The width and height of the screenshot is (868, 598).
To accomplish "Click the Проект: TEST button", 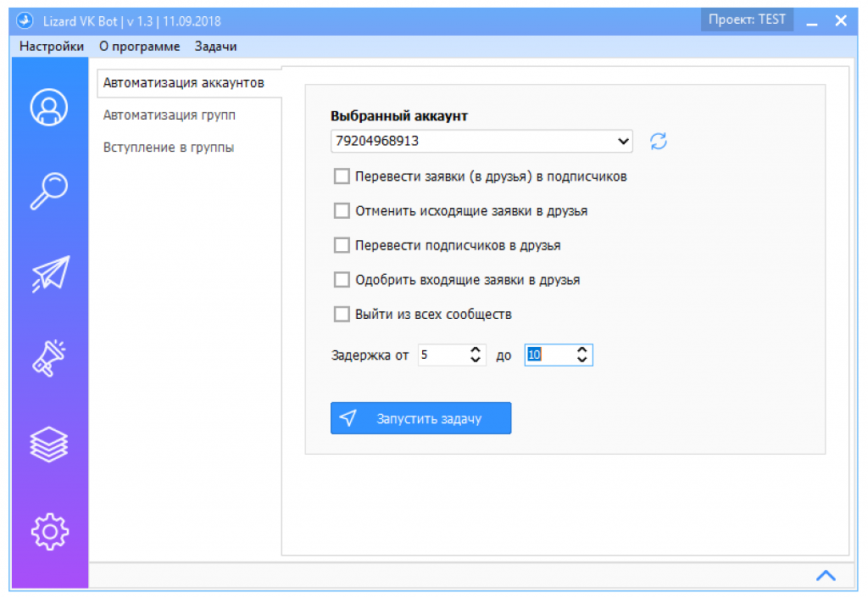I will 747,20.
